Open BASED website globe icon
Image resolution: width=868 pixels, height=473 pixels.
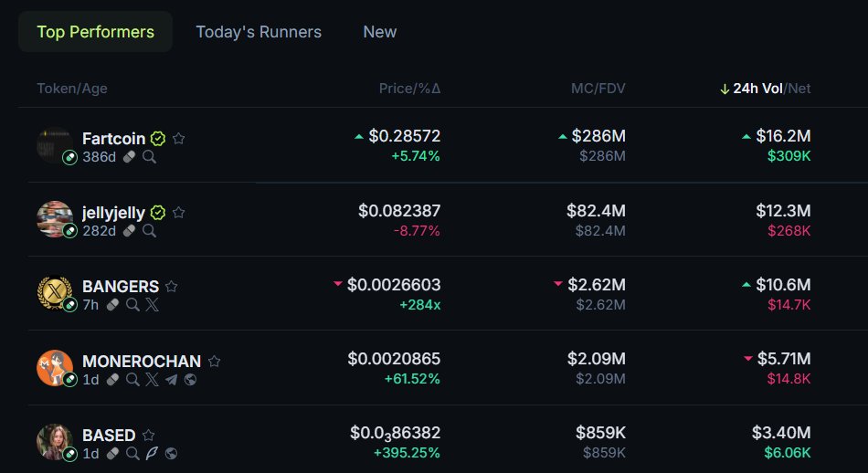(x=170, y=454)
